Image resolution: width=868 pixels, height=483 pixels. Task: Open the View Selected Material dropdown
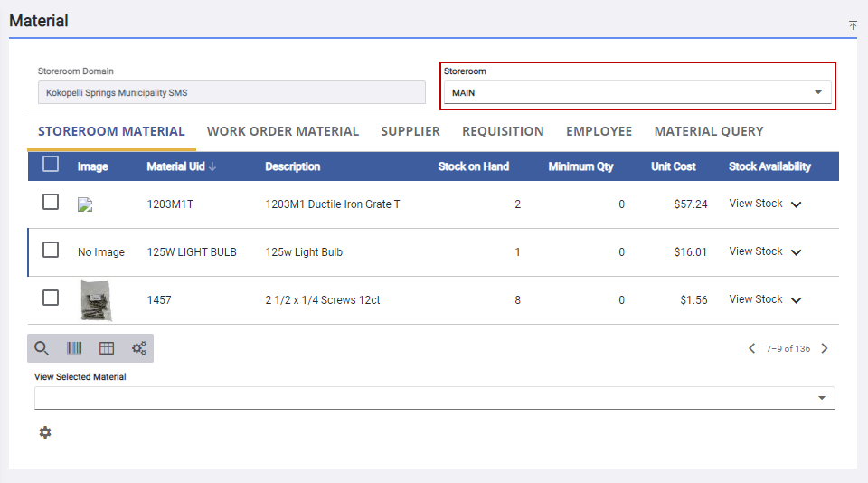[434, 398]
